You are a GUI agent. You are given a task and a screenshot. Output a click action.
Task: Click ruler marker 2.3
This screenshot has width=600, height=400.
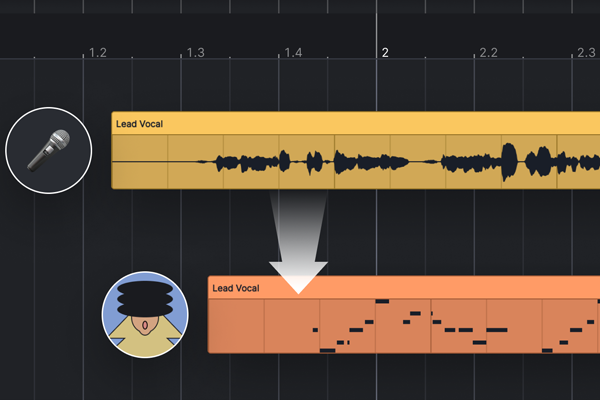tap(586, 52)
